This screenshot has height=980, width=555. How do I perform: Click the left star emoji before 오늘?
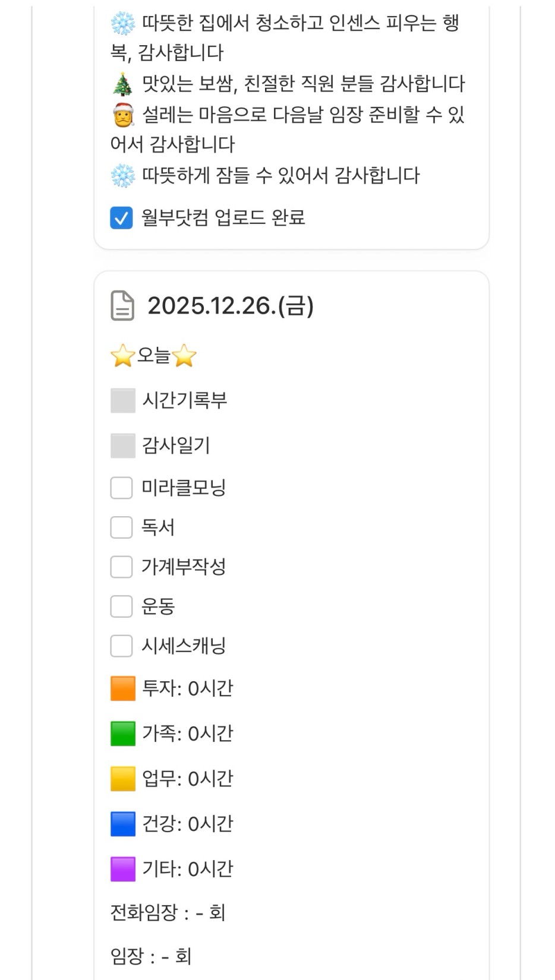[122, 356]
